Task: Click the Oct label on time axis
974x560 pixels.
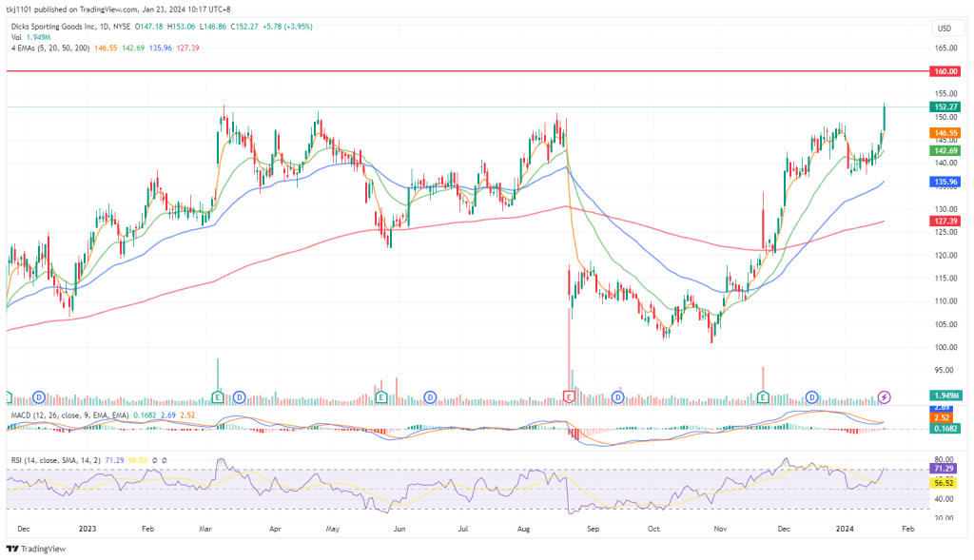Action: [653, 529]
